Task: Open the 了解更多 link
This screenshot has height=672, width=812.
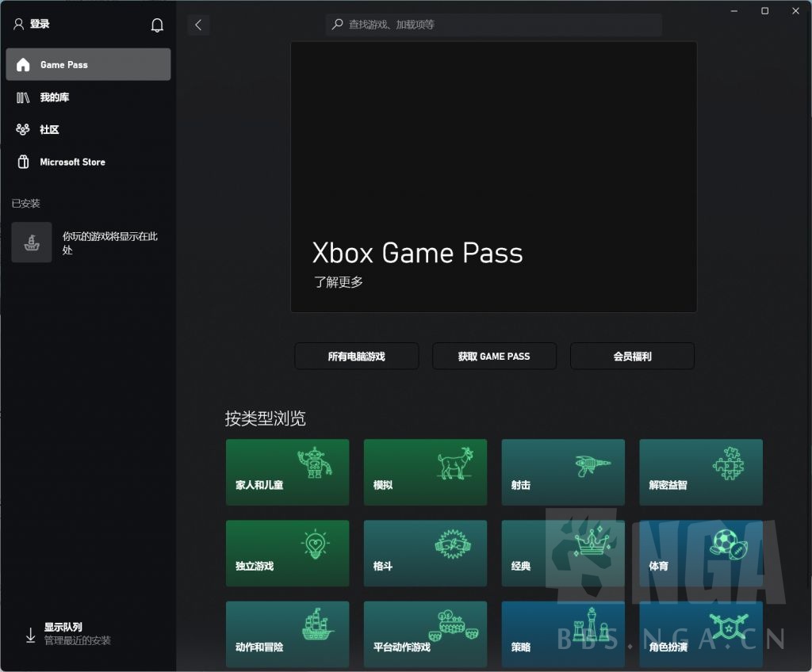Action: [339, 281]
